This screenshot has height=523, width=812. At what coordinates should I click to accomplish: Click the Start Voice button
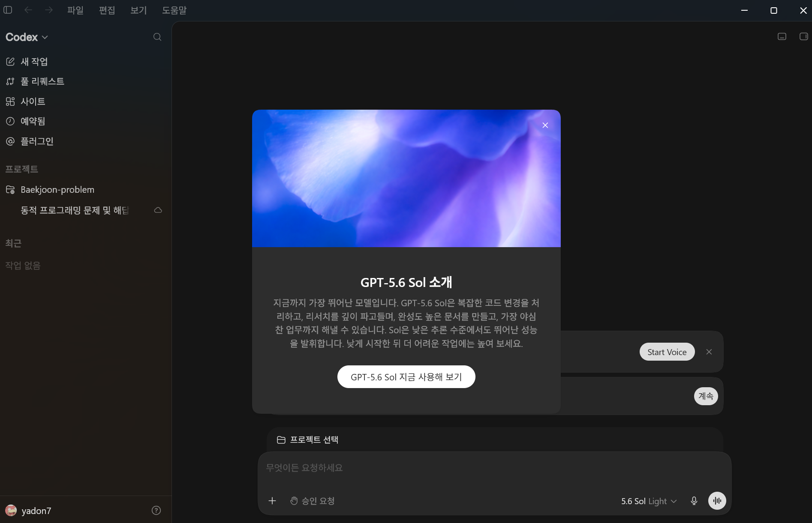[667, 352]
